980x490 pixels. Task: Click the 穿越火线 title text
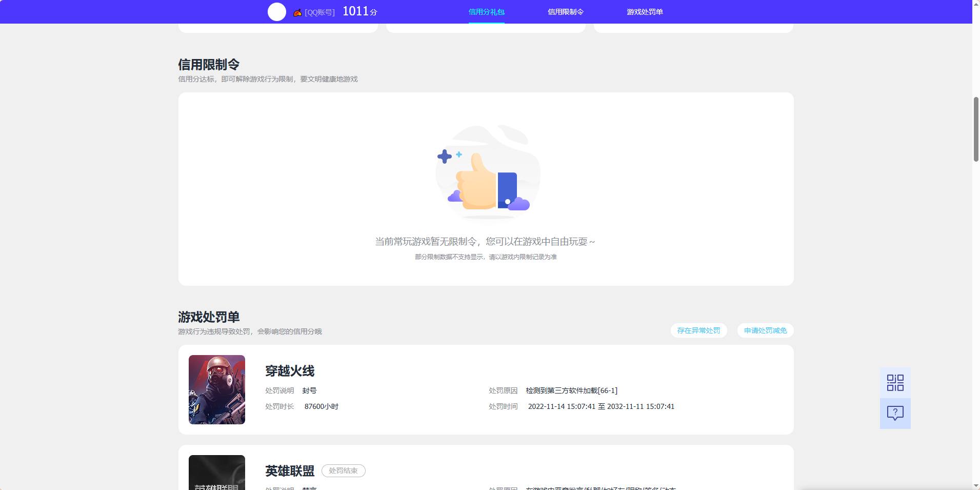tap(290, 371)
